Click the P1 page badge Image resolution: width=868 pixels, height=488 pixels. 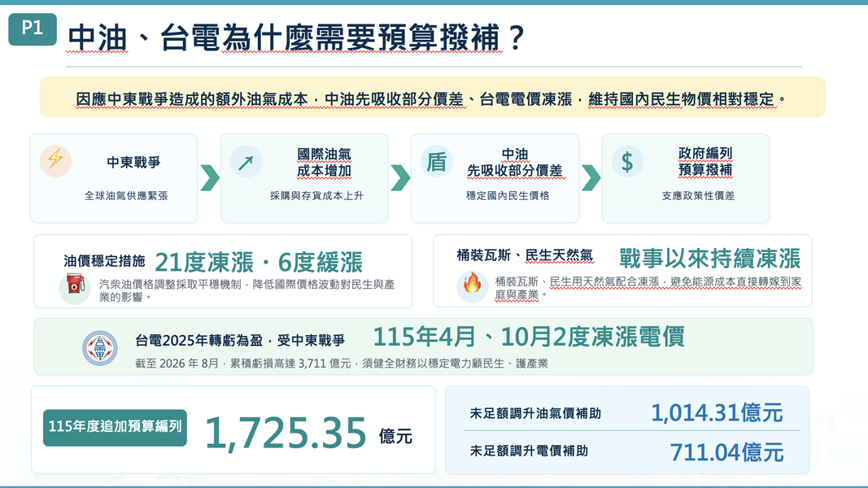(32, 28)
